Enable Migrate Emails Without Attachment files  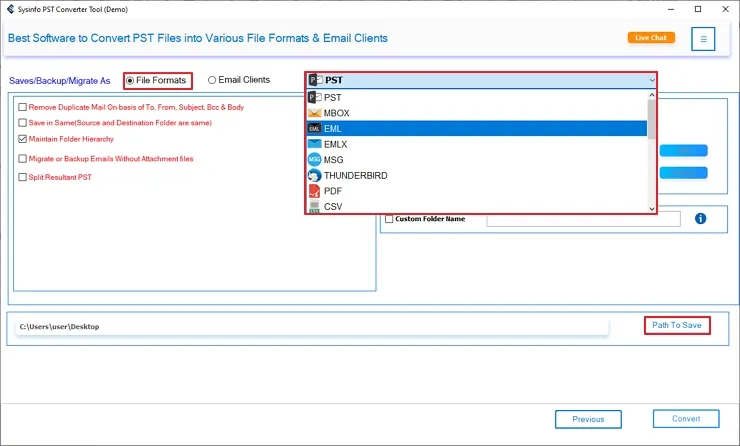(x=22, y=159)
